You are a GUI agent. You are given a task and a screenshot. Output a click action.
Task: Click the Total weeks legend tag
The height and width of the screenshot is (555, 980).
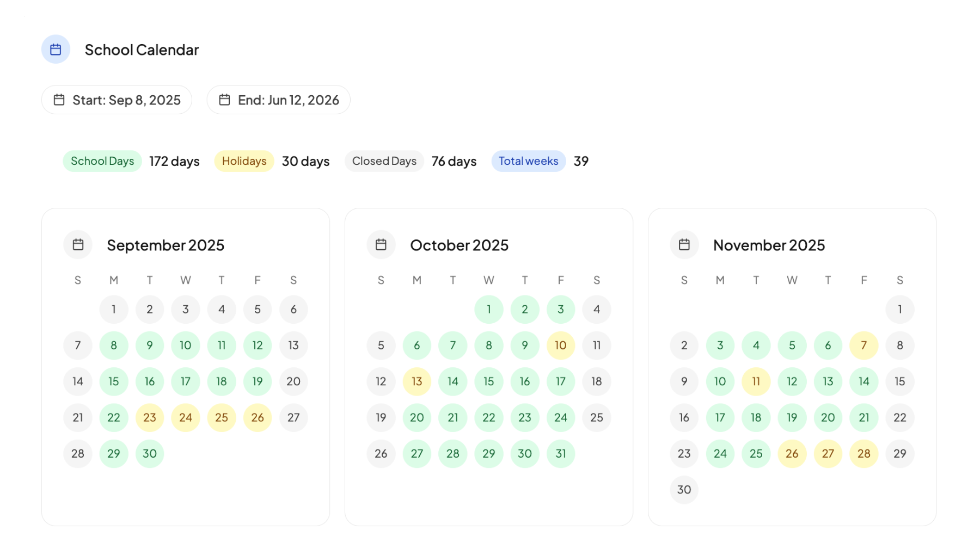coord(528,161)
